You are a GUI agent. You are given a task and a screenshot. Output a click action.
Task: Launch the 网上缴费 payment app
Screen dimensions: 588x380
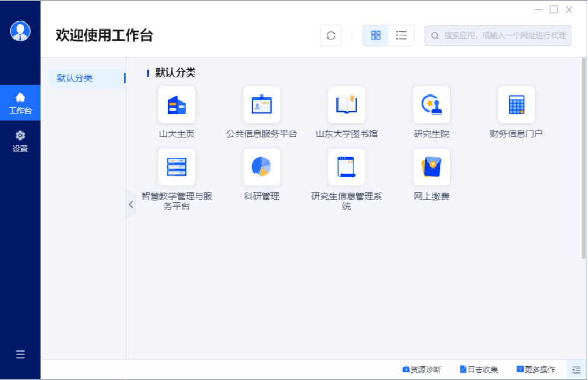tap(431, 167)
